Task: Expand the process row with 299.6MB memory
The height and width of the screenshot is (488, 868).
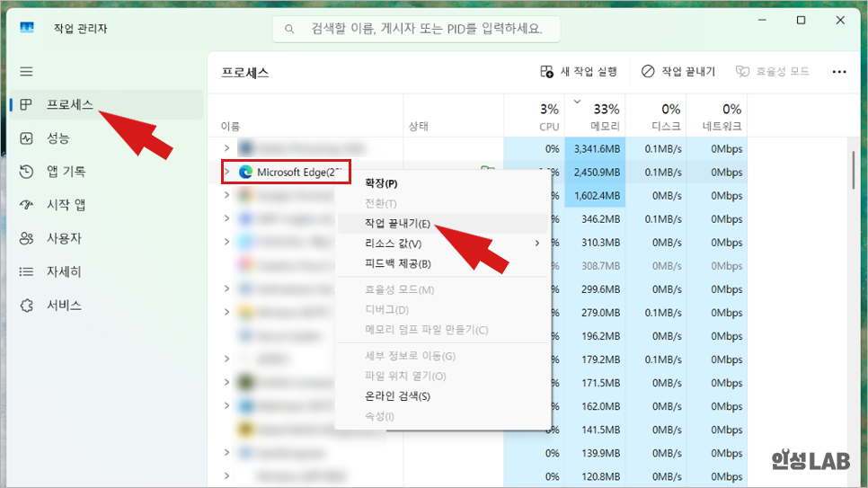Action: point(227,289)
